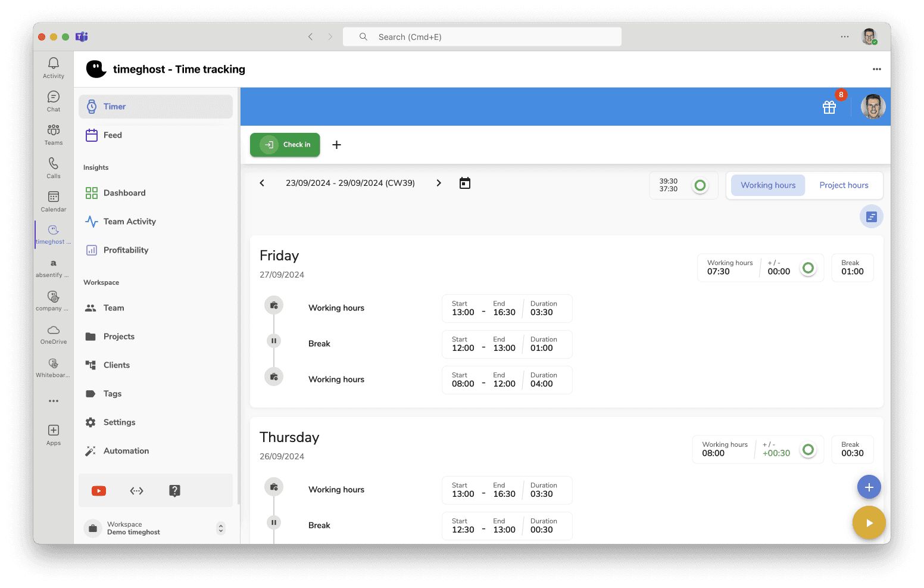Open the Profitability report
This screenshot has width=924, height=588.
click(x=126, y=250)
